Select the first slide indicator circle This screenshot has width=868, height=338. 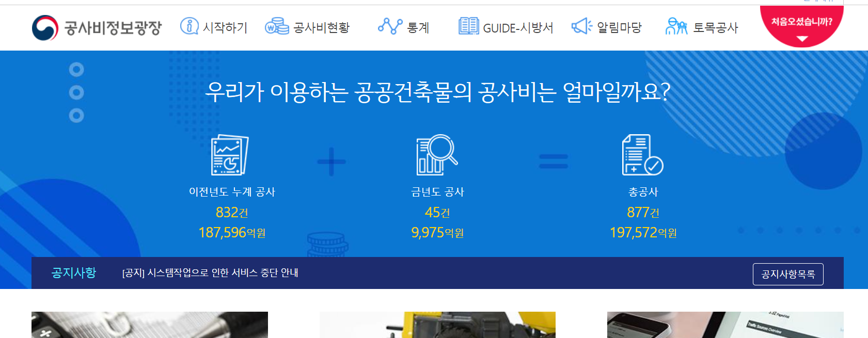click(76, 69)
